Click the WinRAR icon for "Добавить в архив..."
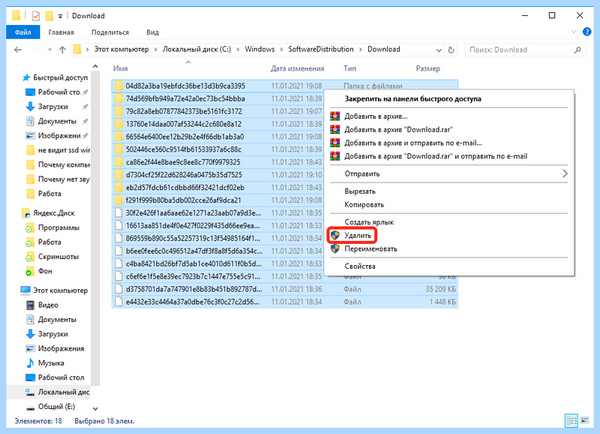 (335, 116)
